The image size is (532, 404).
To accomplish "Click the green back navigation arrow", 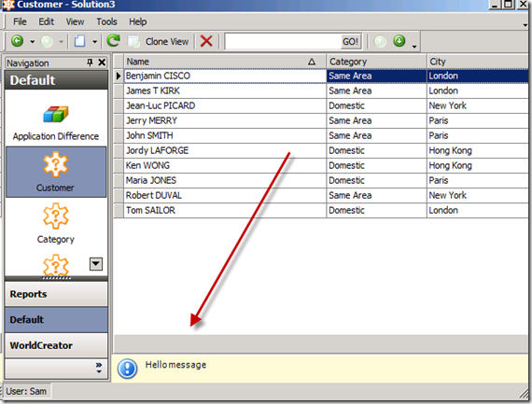I will (18, 41).
